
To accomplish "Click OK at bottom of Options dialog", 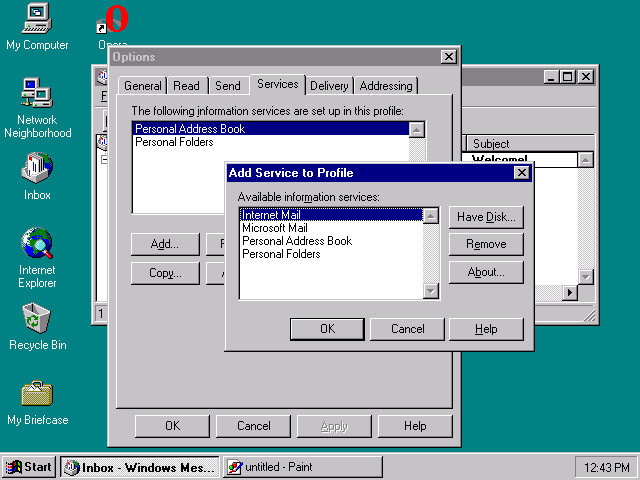I will [x=172, y=426].
